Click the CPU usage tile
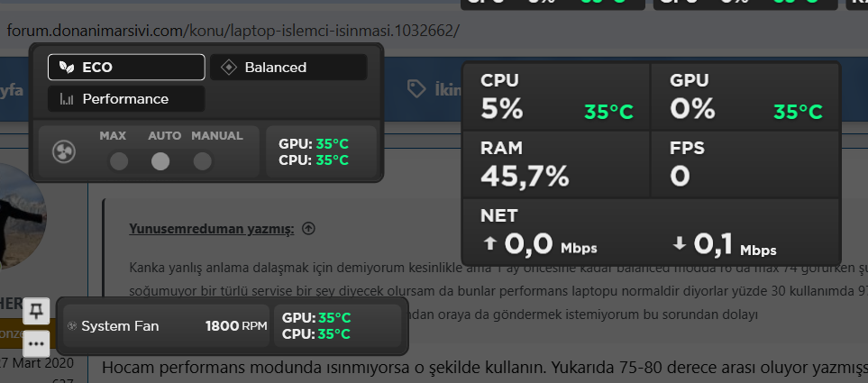This screenshot has width=868, height=383. [x=556, y=97]
